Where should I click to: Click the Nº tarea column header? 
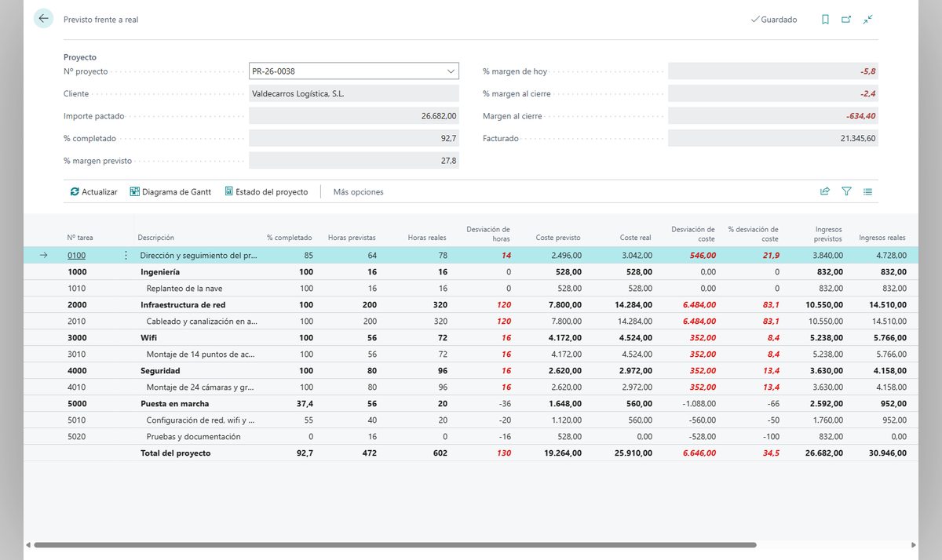click(80, 238)
